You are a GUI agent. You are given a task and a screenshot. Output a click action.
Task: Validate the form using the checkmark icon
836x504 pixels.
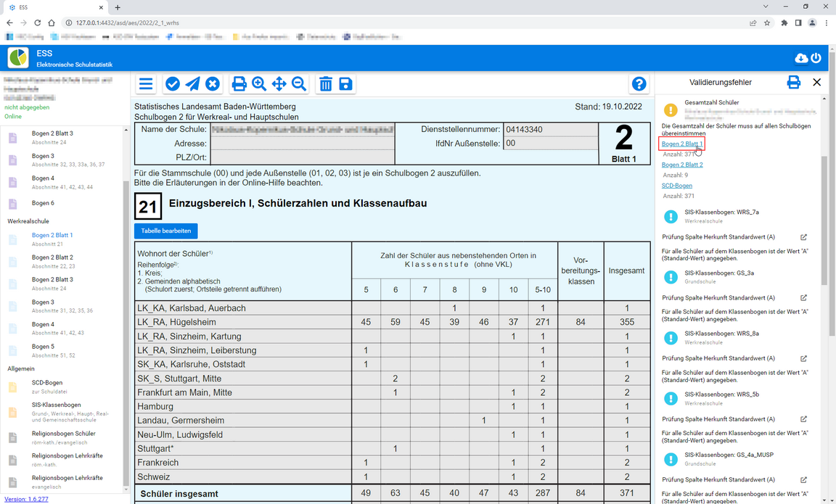(173, 83)
